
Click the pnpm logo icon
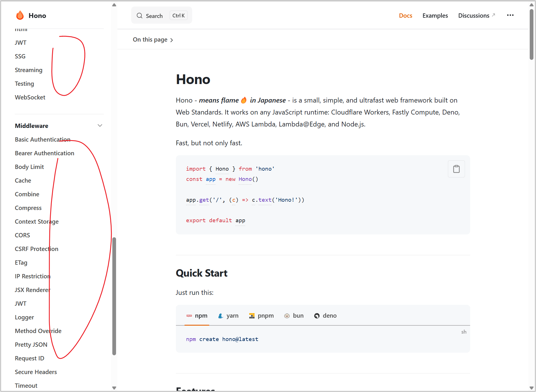click(x=252, y=316)
